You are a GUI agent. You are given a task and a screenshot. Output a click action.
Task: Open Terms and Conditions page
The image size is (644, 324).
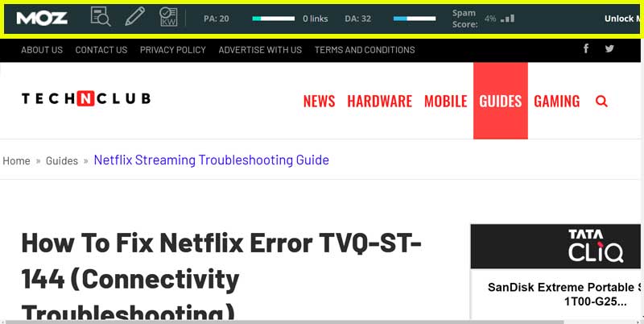point(365,50)
